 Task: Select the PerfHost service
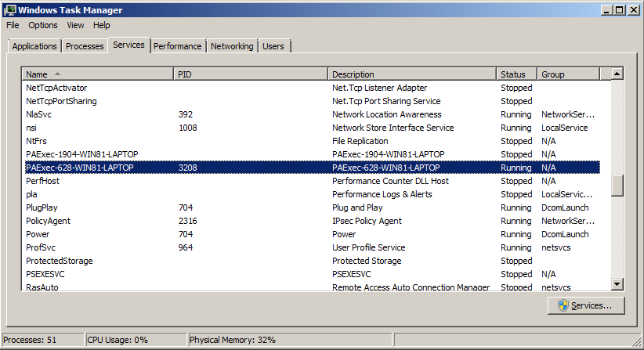[42, 181]
